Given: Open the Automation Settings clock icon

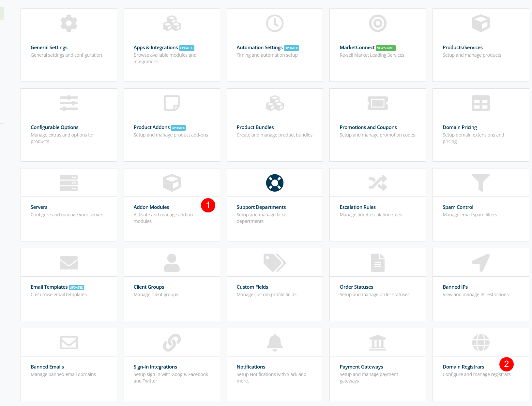Looking at the screenshot, I should click(275, 23).
